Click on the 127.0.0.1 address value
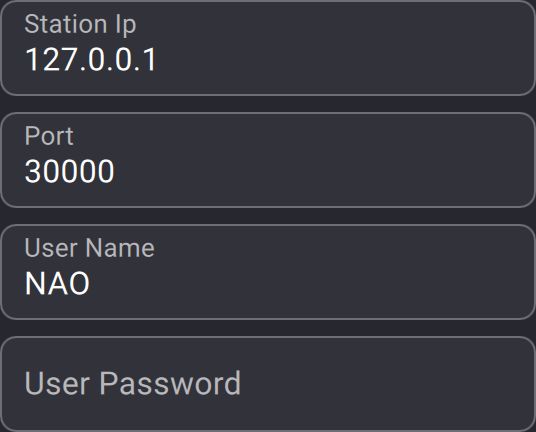Viewport: 536px width, 432px height. click(x=91, y=60)
